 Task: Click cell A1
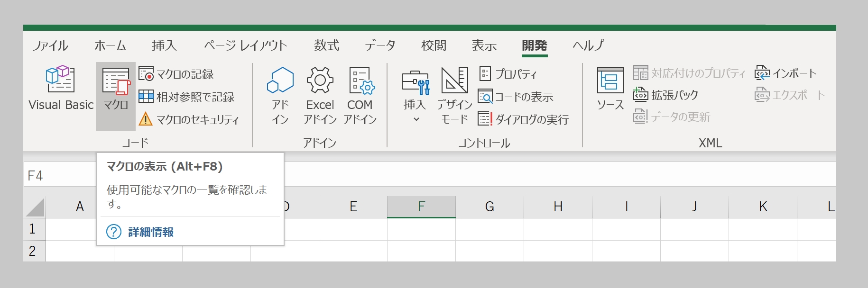click(x=71, y=229)
